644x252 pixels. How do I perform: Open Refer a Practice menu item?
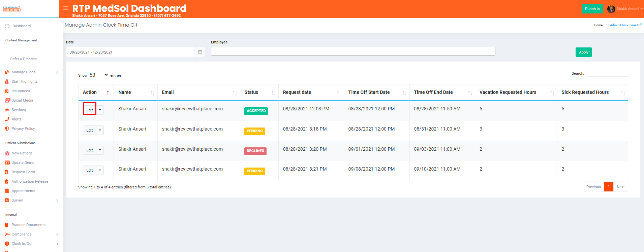tap(24, 59)
